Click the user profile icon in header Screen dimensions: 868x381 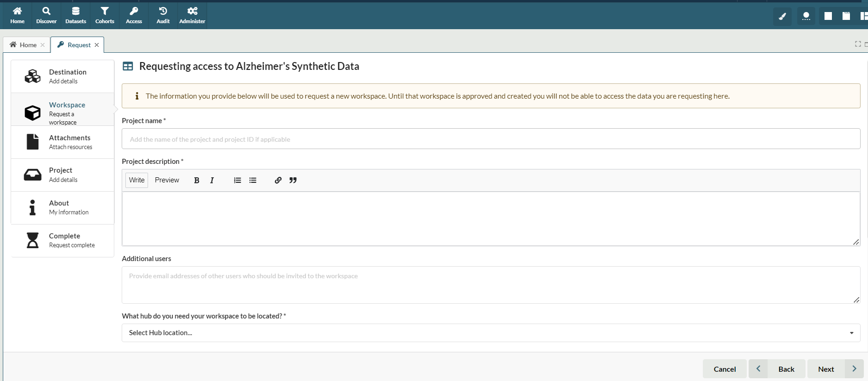point(806,17)
